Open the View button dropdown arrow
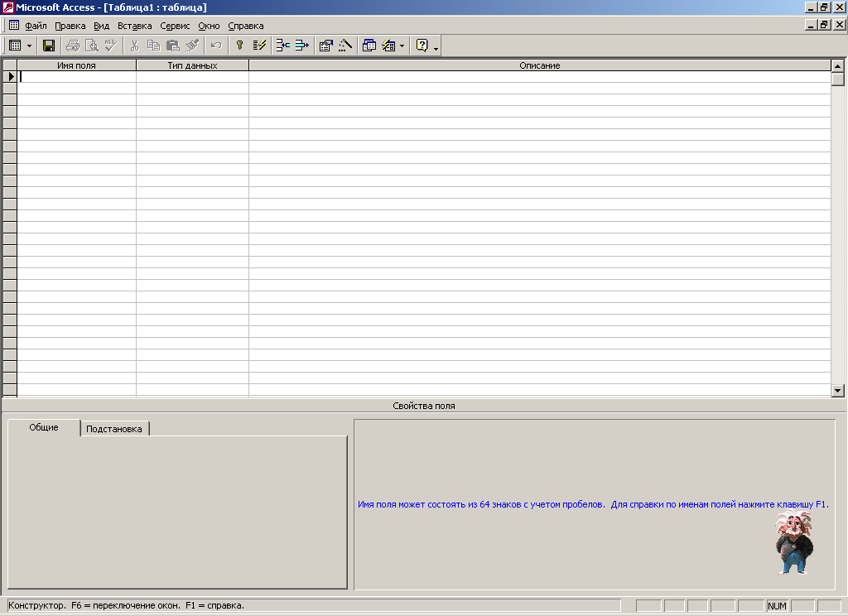 pyautogui.click(x=29, y=46)
